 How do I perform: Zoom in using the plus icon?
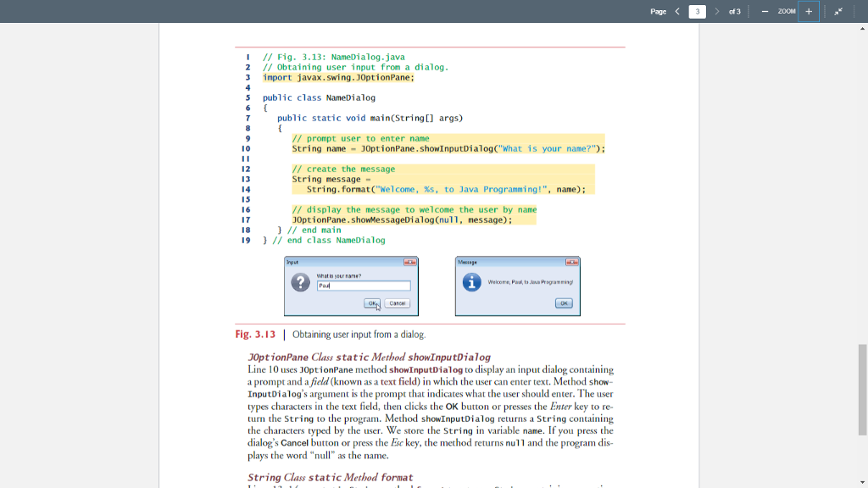tap(808, 12)
